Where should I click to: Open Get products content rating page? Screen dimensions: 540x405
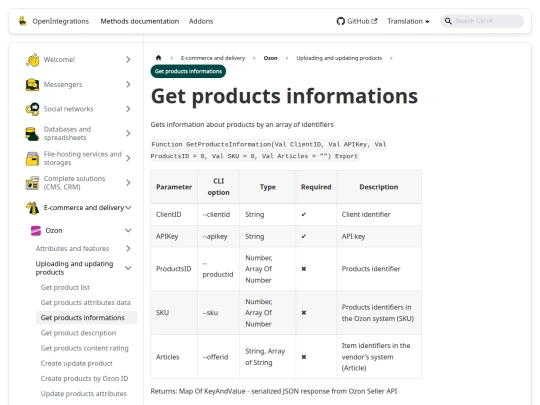click(84, 348)
